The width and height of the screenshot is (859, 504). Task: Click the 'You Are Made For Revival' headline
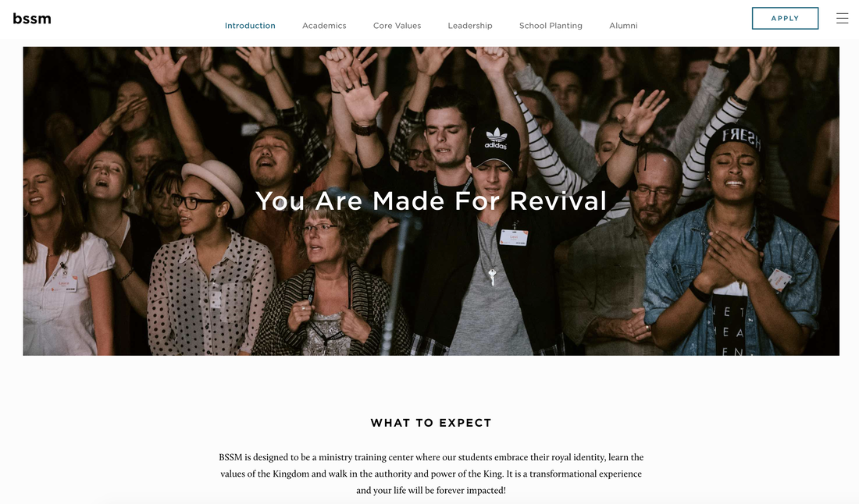pos(431,201)
